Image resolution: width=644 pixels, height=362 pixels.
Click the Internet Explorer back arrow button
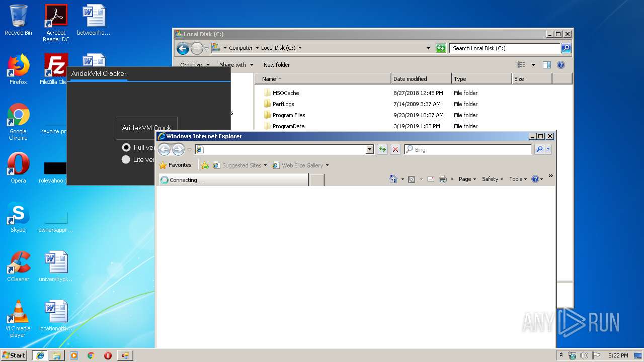[x=164, y=149]
